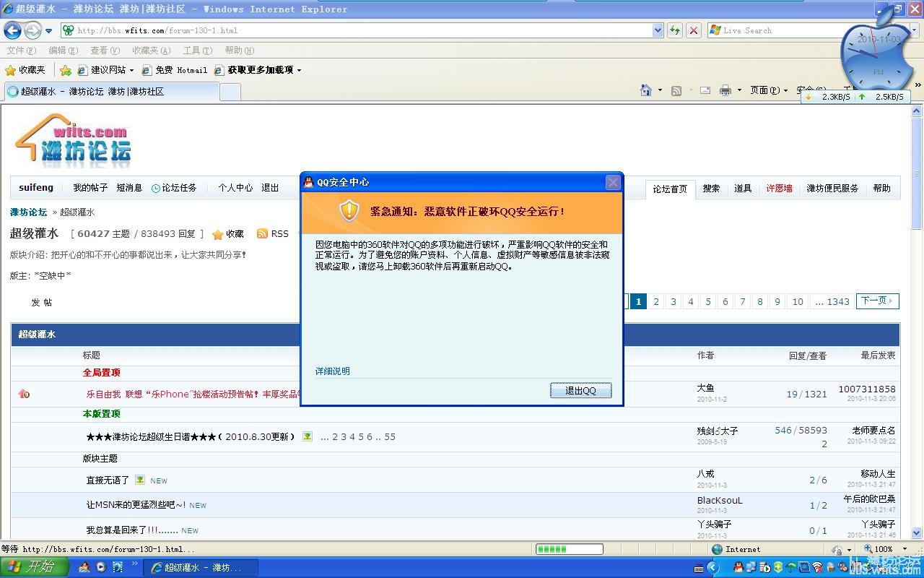The height and width of the screenshot is (578, 924).
Task: Open the 工具(T) menu
Action: [197, 51]
